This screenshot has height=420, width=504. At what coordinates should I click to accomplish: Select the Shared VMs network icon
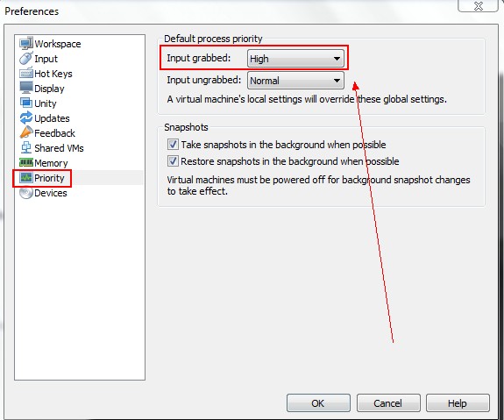pos(26,147)
